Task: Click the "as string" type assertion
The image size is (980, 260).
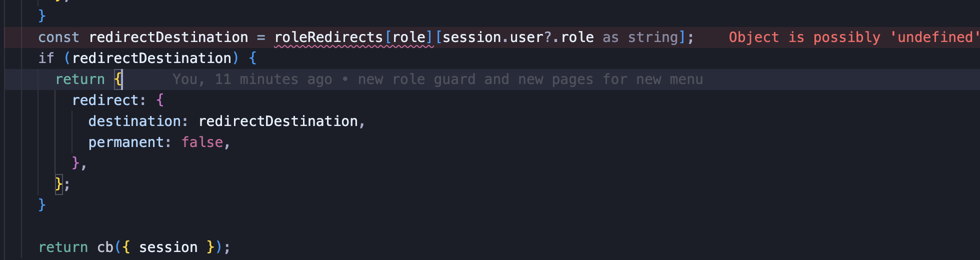Action: (640, 37)
